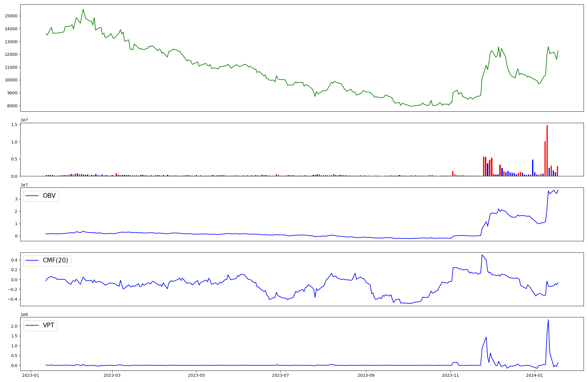Viewport: 588px width, 382px height.
Task: Click the OBV legend label
Action: click(49, 196)
